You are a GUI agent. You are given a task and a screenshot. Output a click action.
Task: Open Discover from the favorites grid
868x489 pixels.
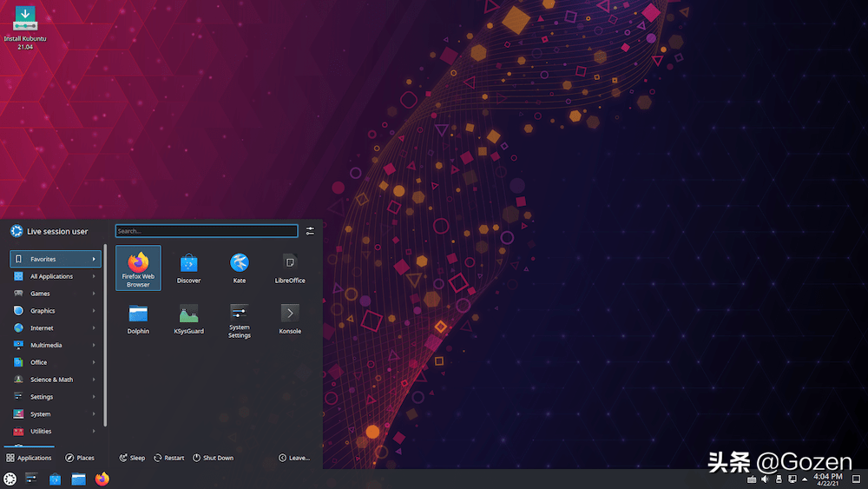188,268
